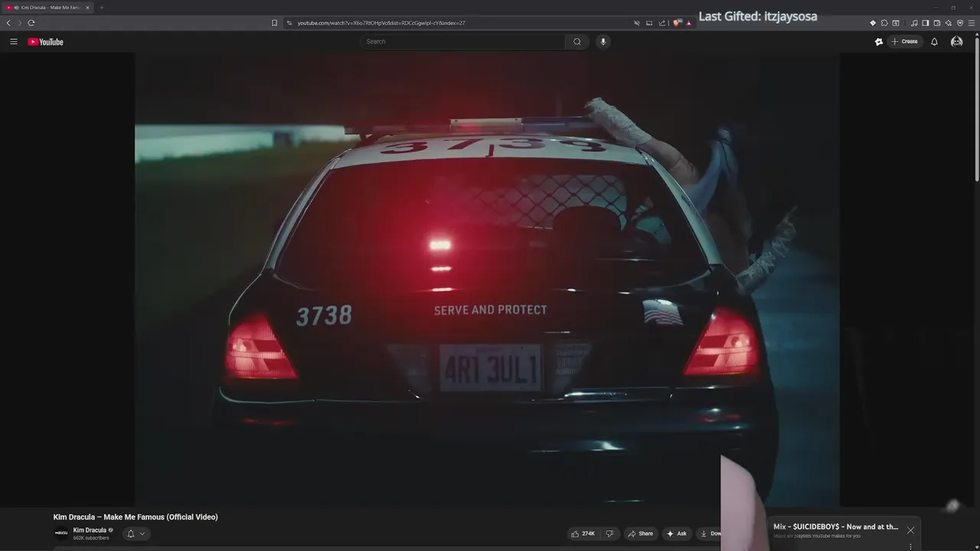This screenshot has height=551, width=980.
Task: Click the Download button
Action: pos(709,533)
